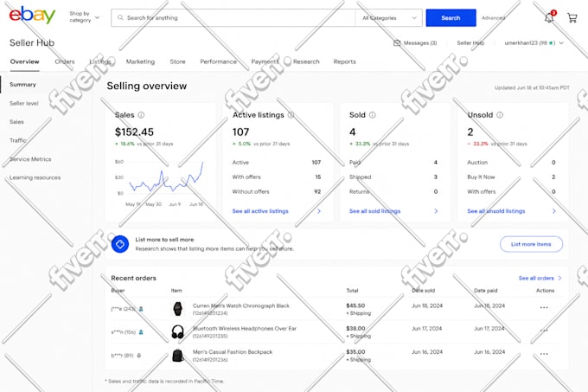
Task: Click icon next to buyer b***y (89)
Action: tap(138, 356)
